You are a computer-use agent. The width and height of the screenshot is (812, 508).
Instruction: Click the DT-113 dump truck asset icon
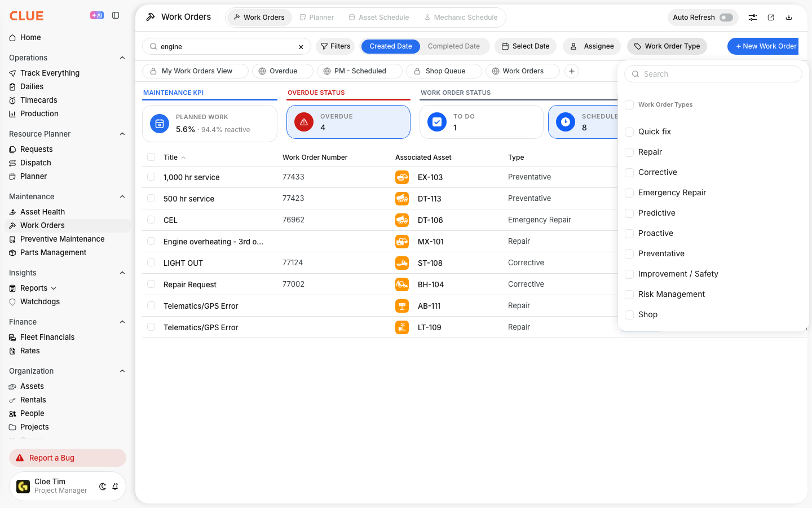coord(402,199)
